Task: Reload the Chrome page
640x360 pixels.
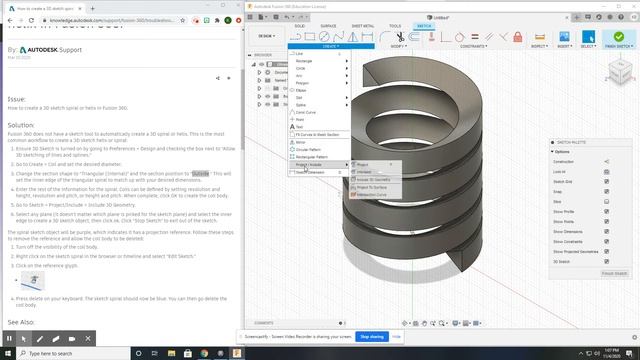Action: tap(31, 20)
